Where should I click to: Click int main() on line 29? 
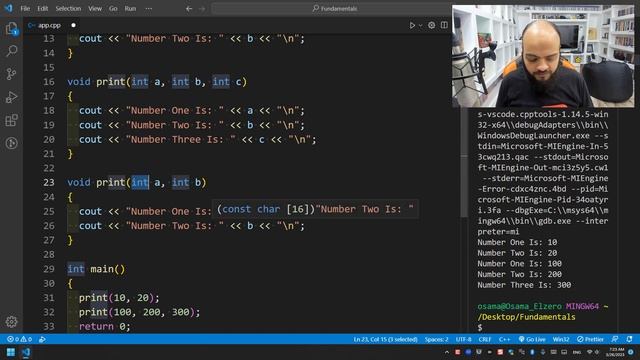click(96, 269)
